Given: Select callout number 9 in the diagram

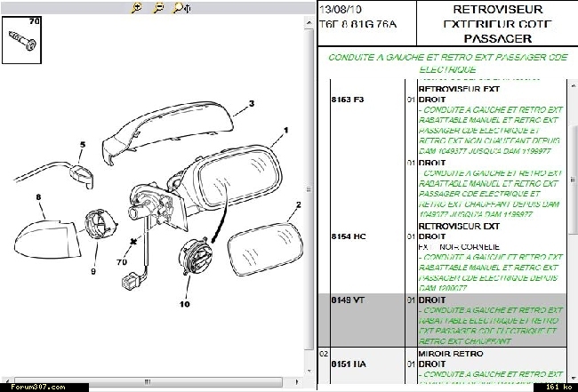Looking at the screenshot, I should coord(93,271).
